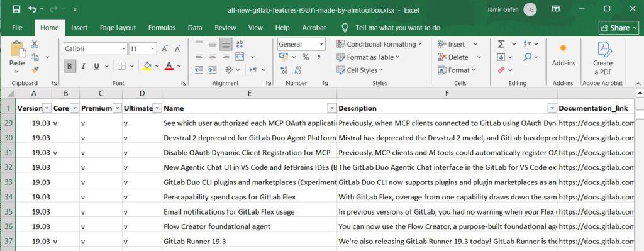Toggle Underline formatting
This screenshot has width=644, height=251.
[x=96, y=65]
